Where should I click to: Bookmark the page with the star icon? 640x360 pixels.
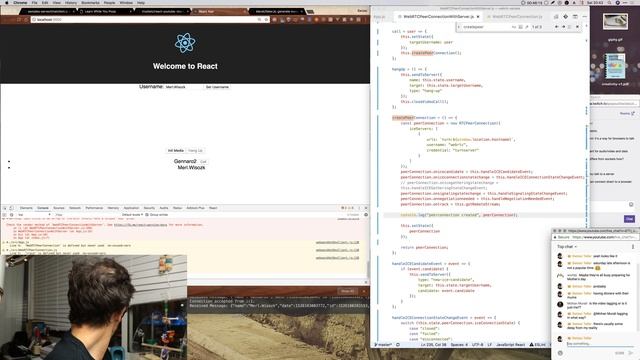click(266, 20)
